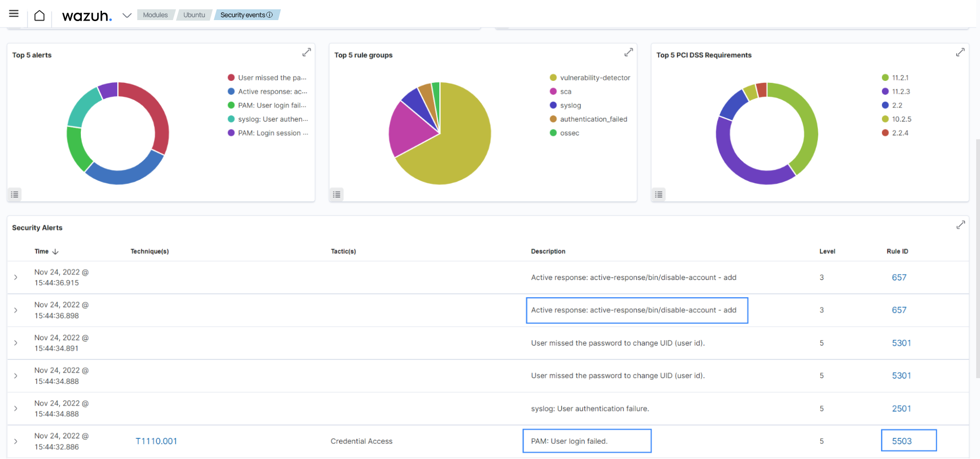The width and height of the screenshot is (980, 459).
Task: Expand the PAM User login failed row
Action: point(16,441)
